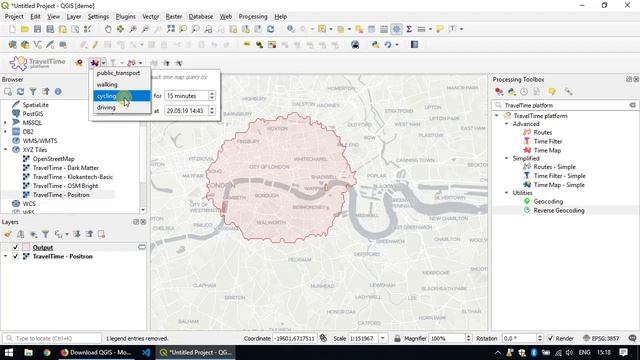Open the Processing menu

point(253,16)
